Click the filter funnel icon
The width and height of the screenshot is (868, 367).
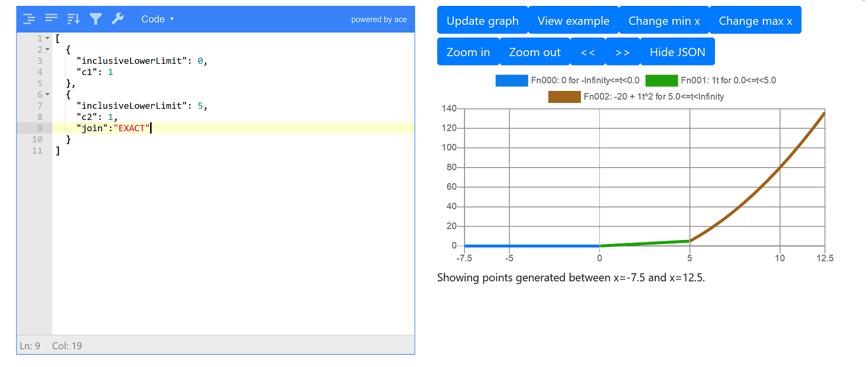(x=96, y=19)
